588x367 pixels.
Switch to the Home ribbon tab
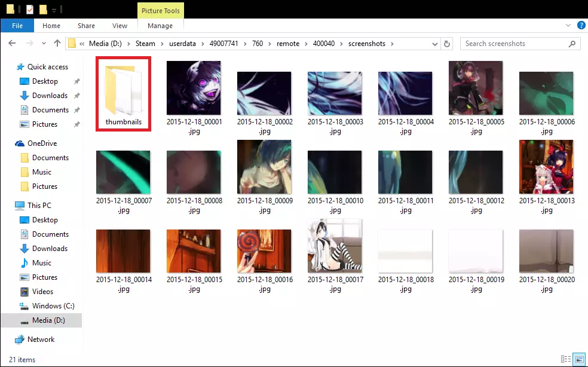point(51,26)
